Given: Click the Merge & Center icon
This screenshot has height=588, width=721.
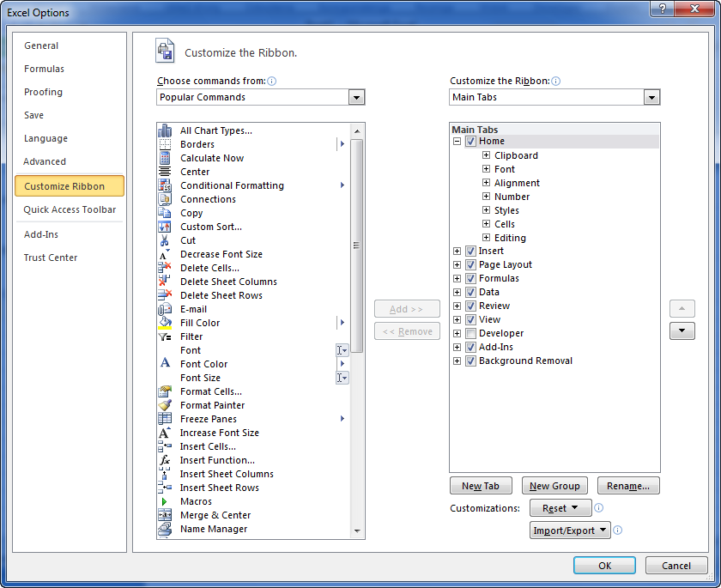Looking at the screenshot, I should (x=165, y=515).
